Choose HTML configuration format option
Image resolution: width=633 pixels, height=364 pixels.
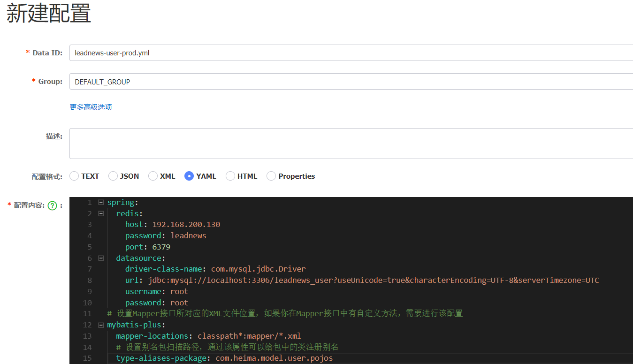[x=230, y=176]
